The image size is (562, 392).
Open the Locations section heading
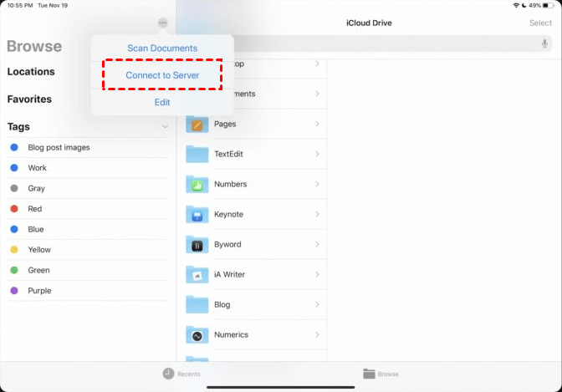[x=31, y=72]
